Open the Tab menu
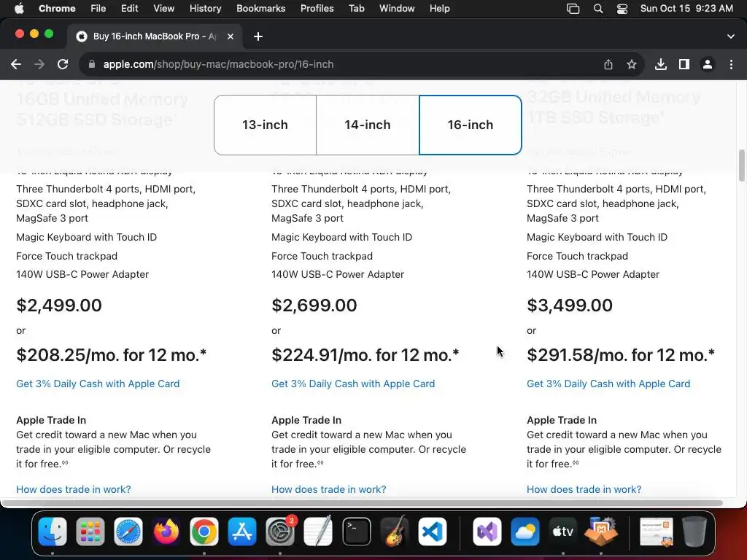This screenshot has height=560, width=747. tap(356, 8)
